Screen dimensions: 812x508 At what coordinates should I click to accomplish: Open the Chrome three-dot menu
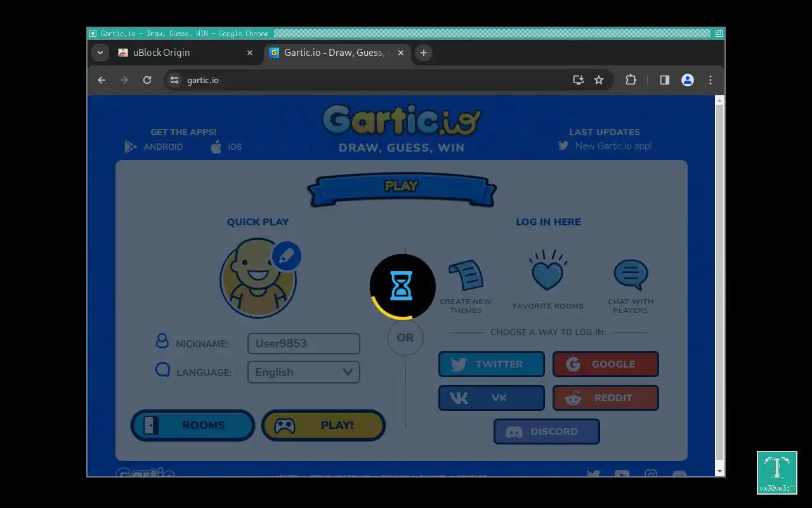(710, 80)
